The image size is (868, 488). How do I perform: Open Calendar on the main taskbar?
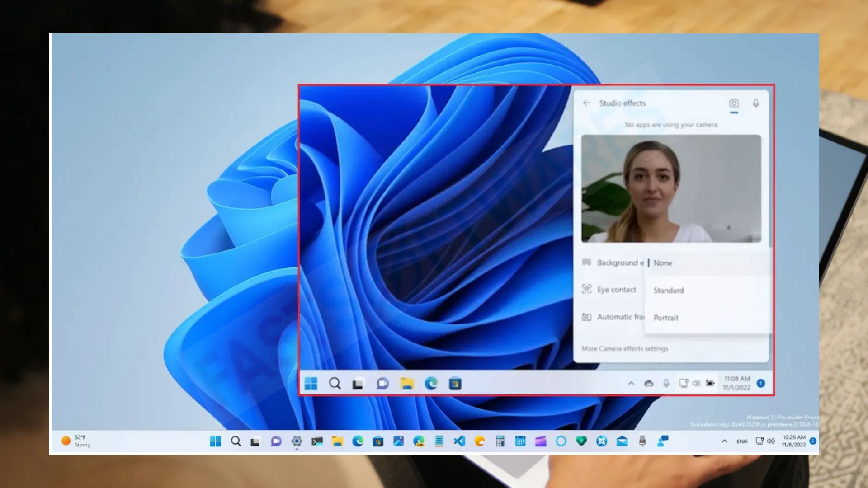pos(520,441)
